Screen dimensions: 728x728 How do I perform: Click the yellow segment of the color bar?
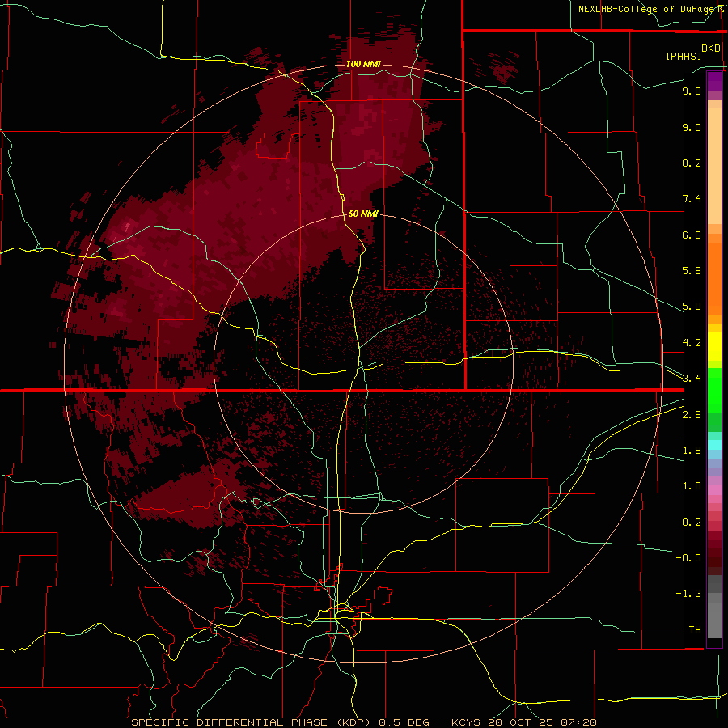(x=714, y=346)
